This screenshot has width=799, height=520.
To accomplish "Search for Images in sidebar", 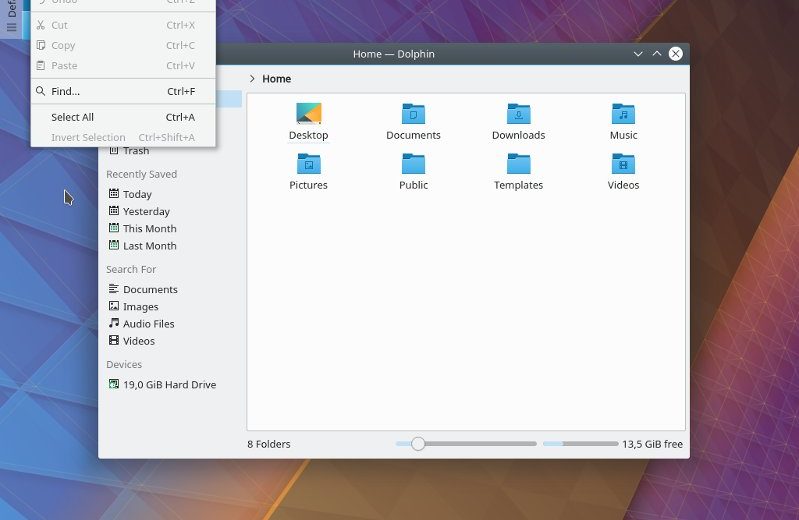I will pyautogui.click(x=140, y=307).
